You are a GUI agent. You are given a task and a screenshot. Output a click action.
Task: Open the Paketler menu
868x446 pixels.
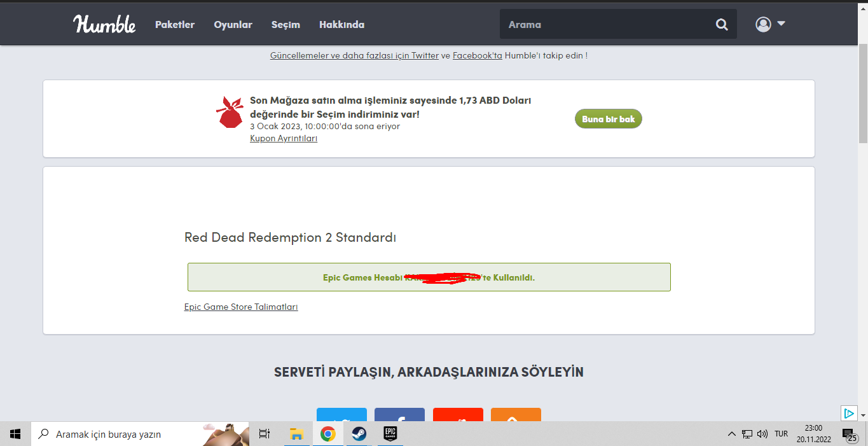[x=175, y=25]
